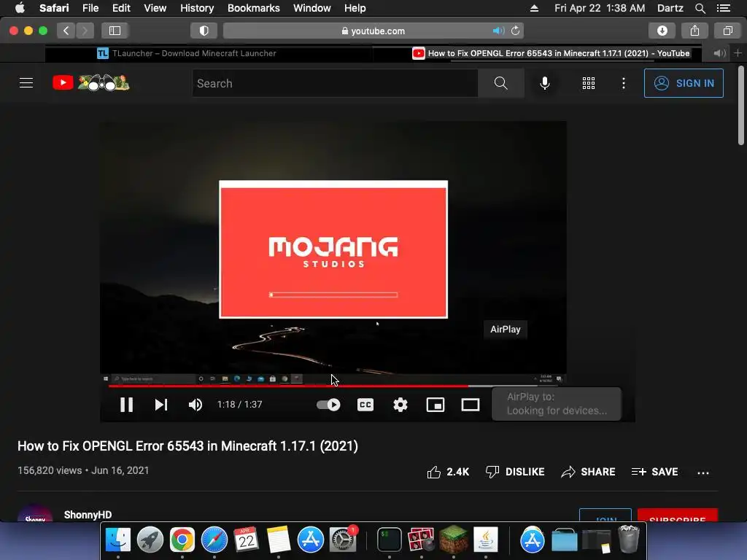Click the Mojang Studios video frame
The width and height of the screenshot is (747, 560).
coord(333,249)
